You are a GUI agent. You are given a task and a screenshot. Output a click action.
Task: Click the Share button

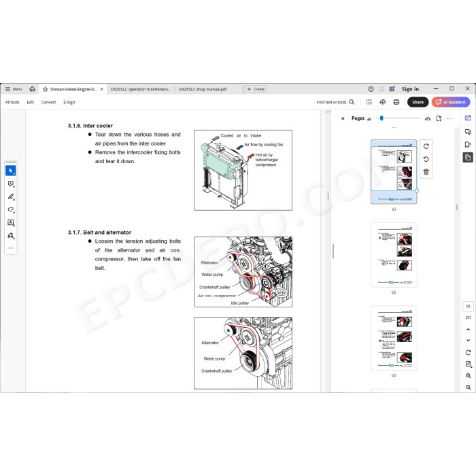point(418,102)
